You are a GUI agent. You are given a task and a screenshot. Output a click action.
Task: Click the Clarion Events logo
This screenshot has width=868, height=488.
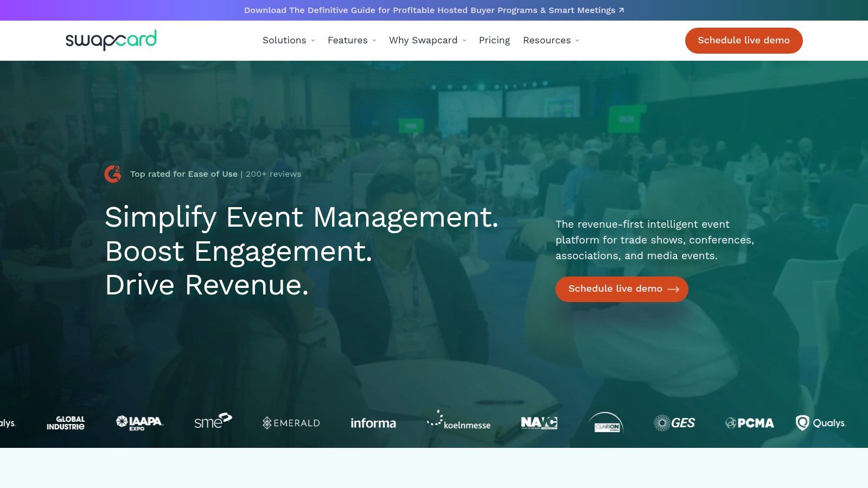click(x=606, y=422)
